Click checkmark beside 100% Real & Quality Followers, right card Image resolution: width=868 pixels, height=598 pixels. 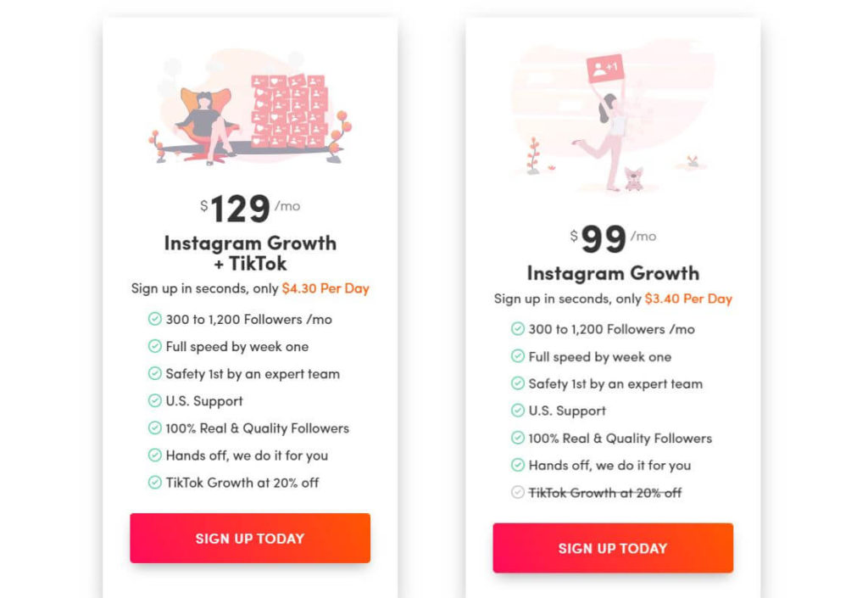point(518,438)
